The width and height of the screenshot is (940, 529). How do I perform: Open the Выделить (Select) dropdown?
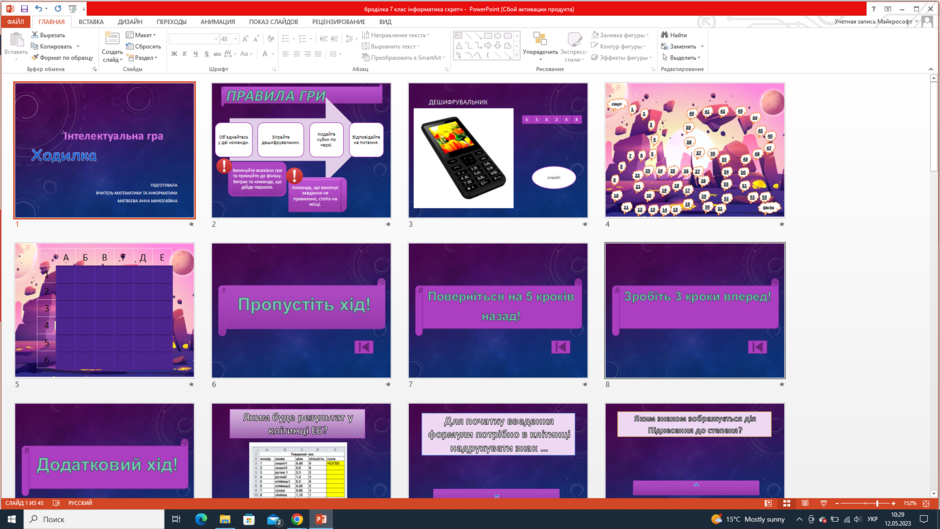[x=681, y=58]
